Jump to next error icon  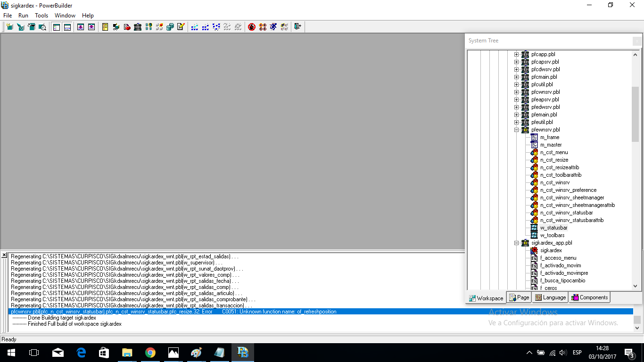81,27
